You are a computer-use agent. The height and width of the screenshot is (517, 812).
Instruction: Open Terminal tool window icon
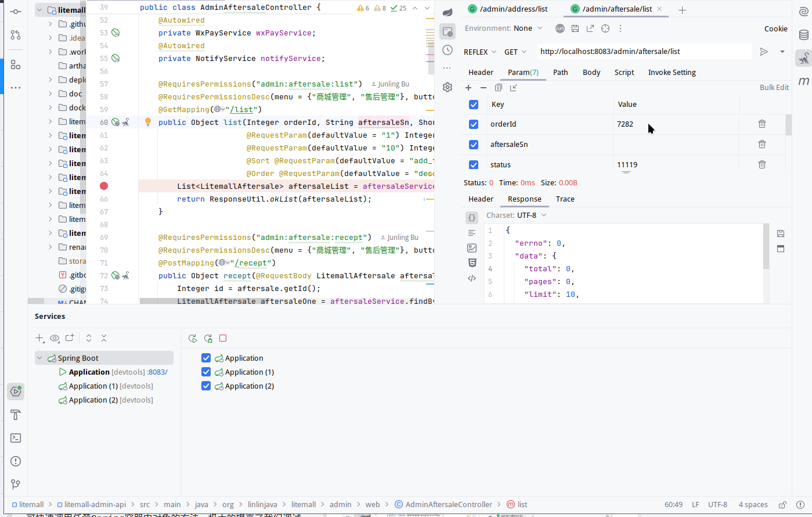pyautogui.click(x=16, y=438)
